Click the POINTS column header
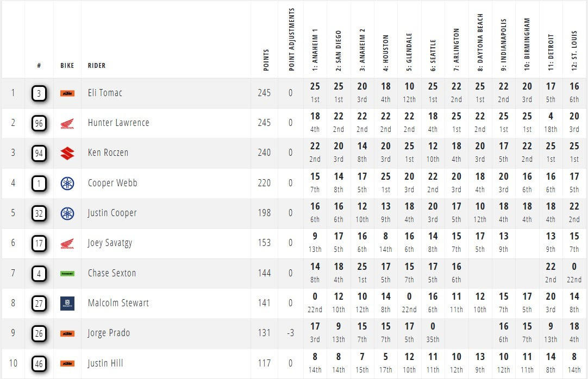 click(x=266, y=60)
